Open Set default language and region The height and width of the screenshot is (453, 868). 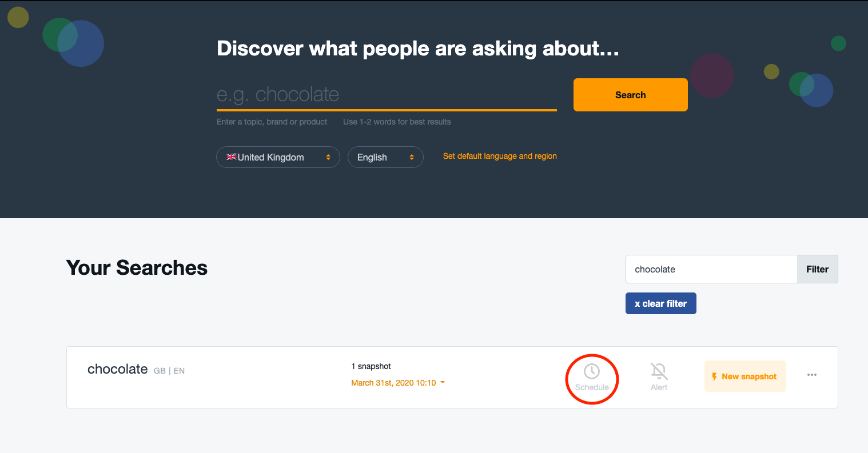(x=499, y=156)
